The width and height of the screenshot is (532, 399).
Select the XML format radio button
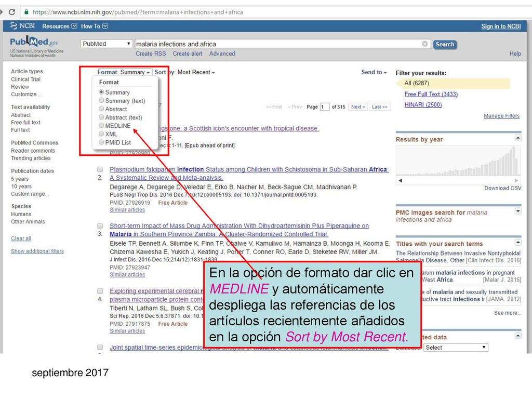[x=101, y=134]
